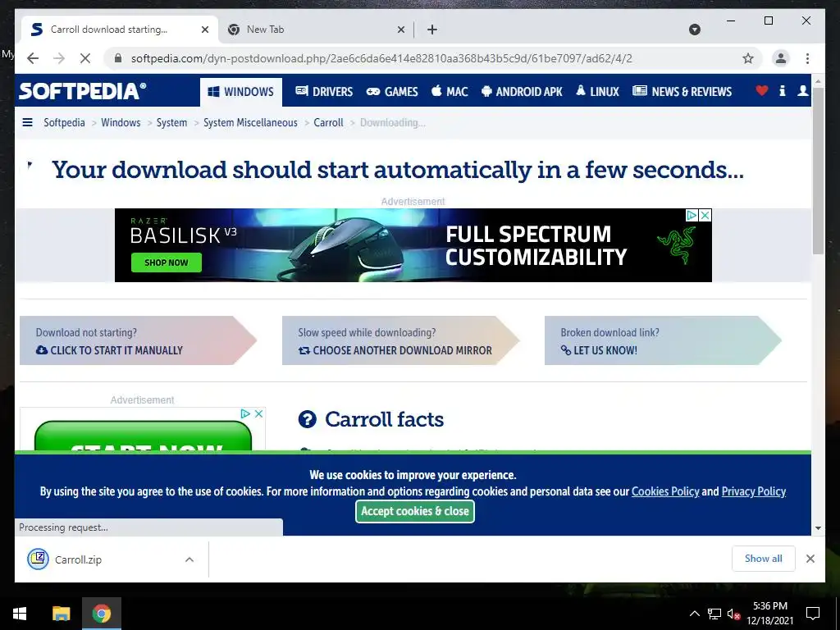The width and height of the screenshot is (840, 630).
Task: Click the Chrome taskbar icon
Action: click(x=101, y=614)
